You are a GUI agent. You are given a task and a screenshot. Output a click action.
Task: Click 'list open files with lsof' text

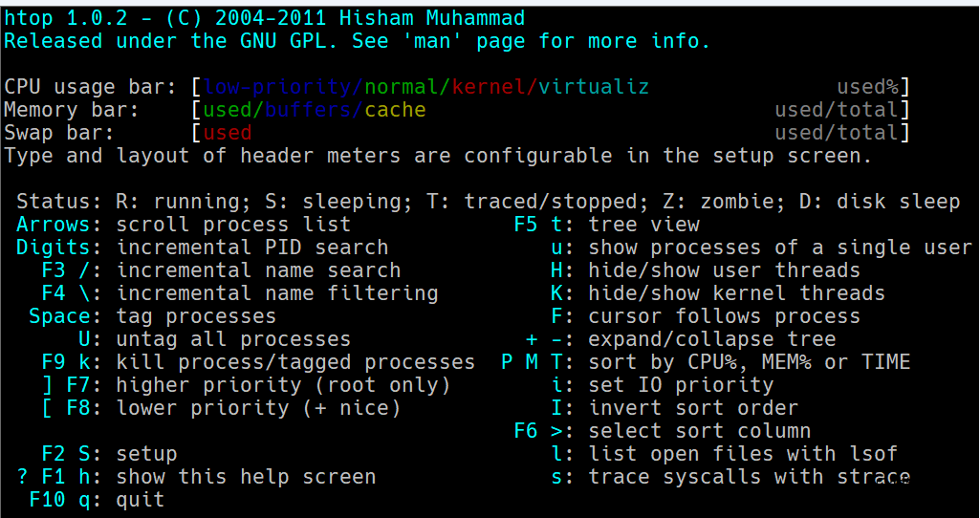tap(743, 454)
